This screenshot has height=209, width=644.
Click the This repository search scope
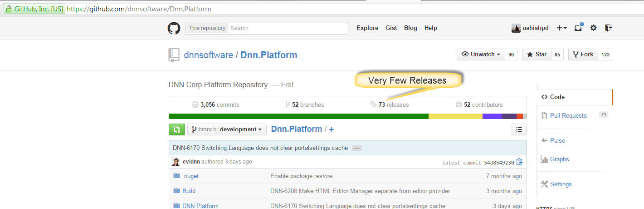click(207, 28)
